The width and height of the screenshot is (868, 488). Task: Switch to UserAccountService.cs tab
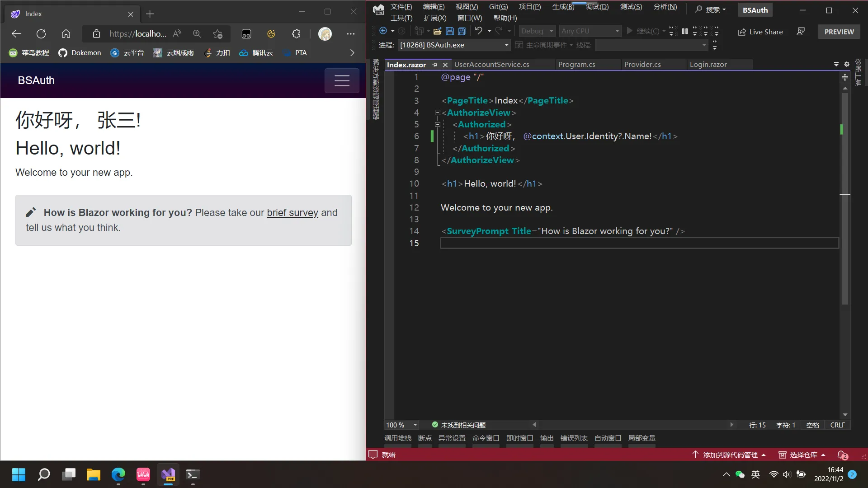tap(491, 65)
